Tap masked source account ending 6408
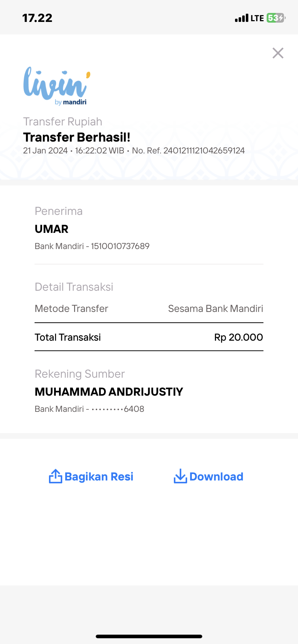The height and width of the screenshot is (644, 298). click(118, 409)
